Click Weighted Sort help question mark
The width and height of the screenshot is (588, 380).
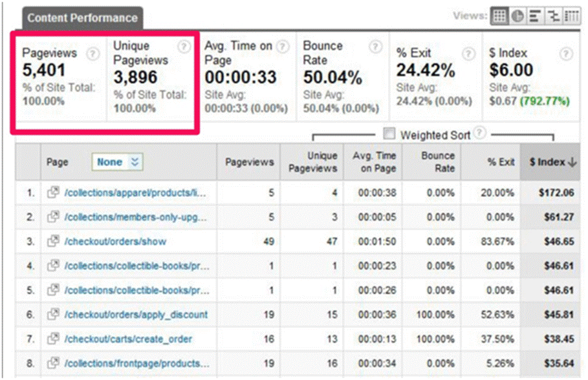479,133
